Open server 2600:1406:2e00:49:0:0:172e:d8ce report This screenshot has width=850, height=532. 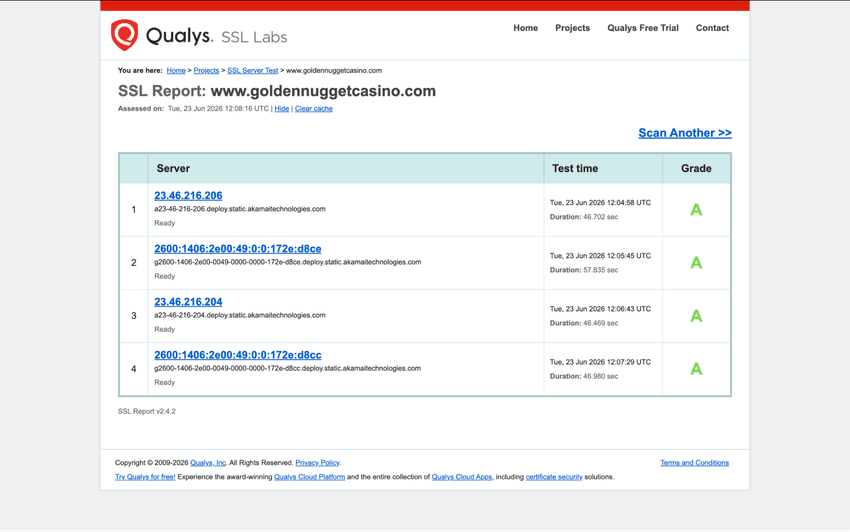coord(237,248)
